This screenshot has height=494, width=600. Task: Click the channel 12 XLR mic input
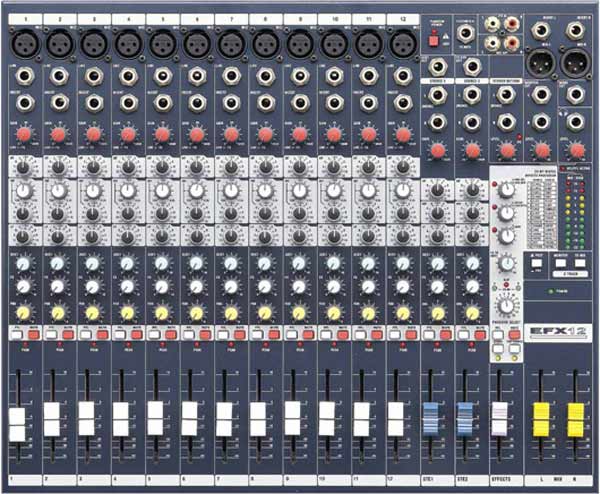tap(403, 43)
